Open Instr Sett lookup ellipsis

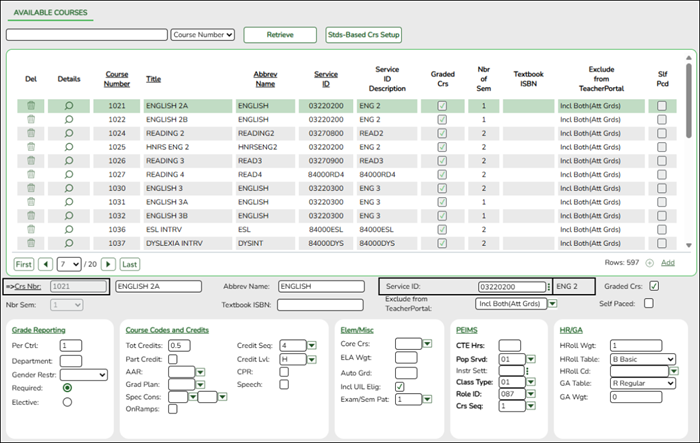[527, 371]
